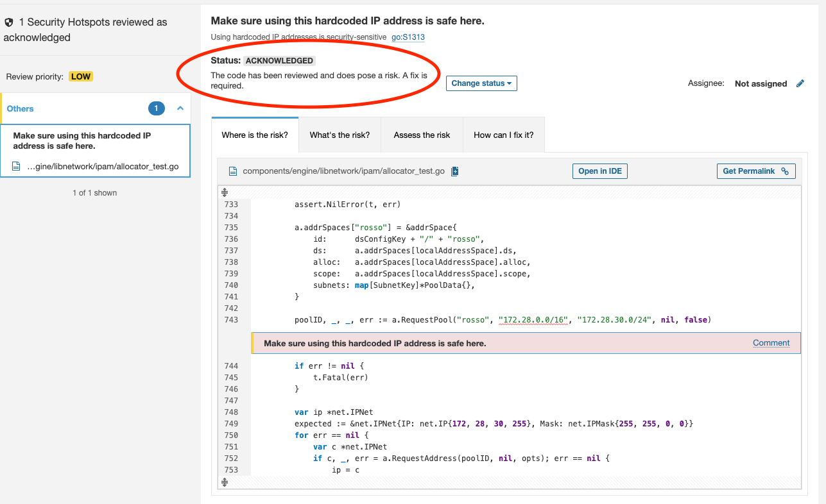826x504 pixels.
Task: Click the Get Permalink button
Action: [x=755, y=171]
